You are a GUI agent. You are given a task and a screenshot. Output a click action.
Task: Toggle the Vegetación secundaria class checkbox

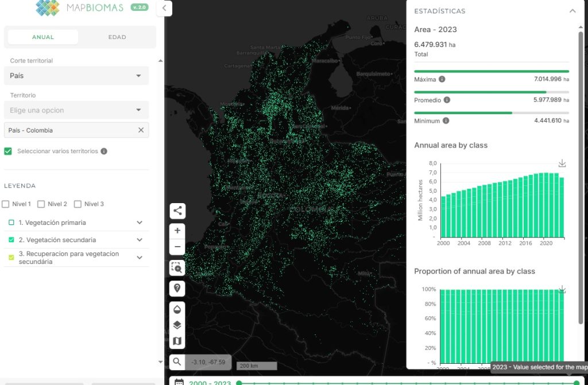pos(11,240)
